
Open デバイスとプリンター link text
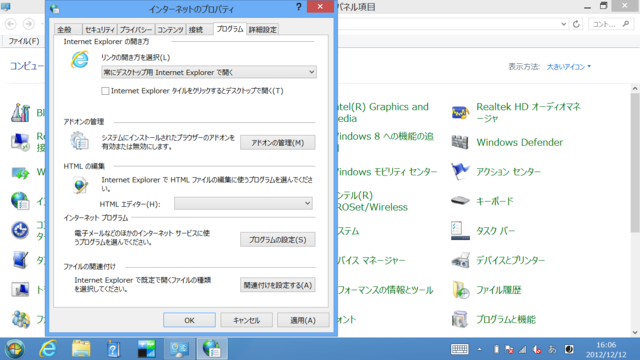511,260
